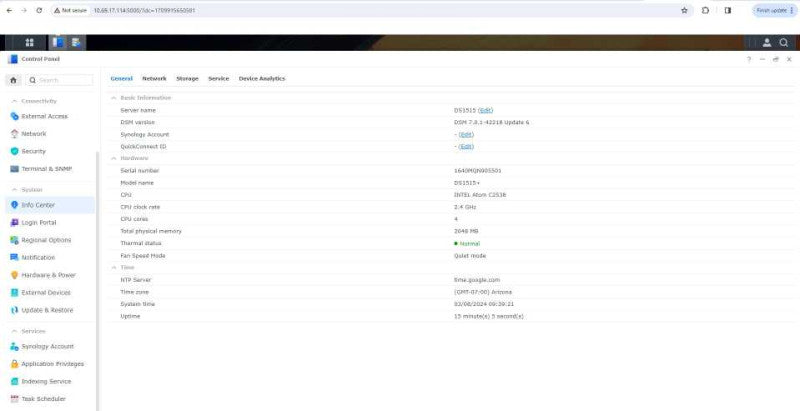Screen dimensions: 800x411
Task: Click the Normal thermal status
Action: coord(467,244)
